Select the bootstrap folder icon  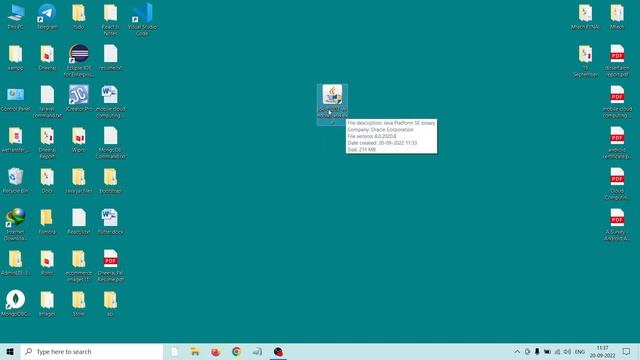(x=110, y=180)
